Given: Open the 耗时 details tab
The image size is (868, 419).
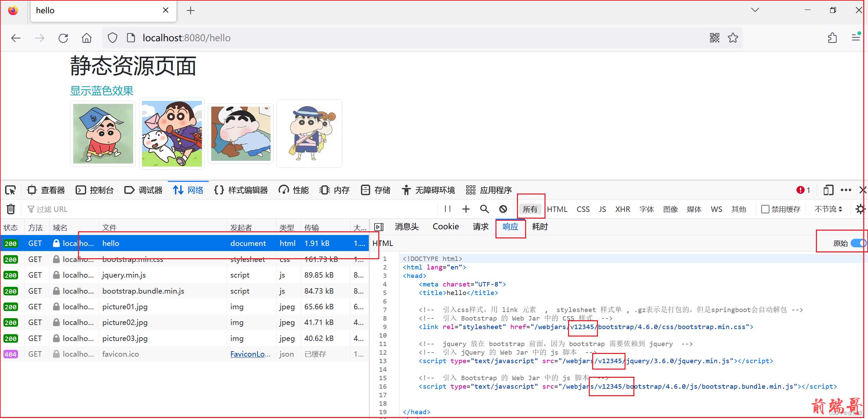Looking at the screenshot, I should point(540,227).
